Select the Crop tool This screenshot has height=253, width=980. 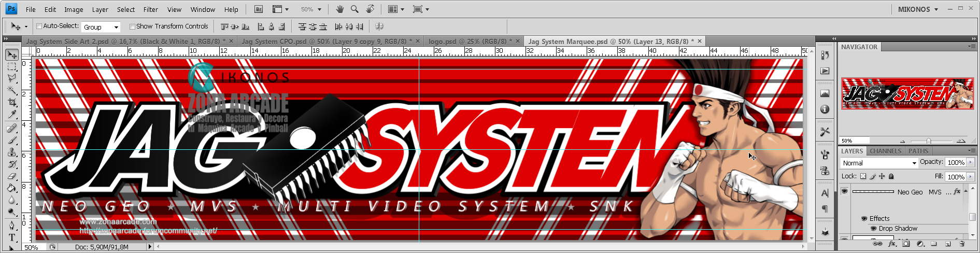12,102
